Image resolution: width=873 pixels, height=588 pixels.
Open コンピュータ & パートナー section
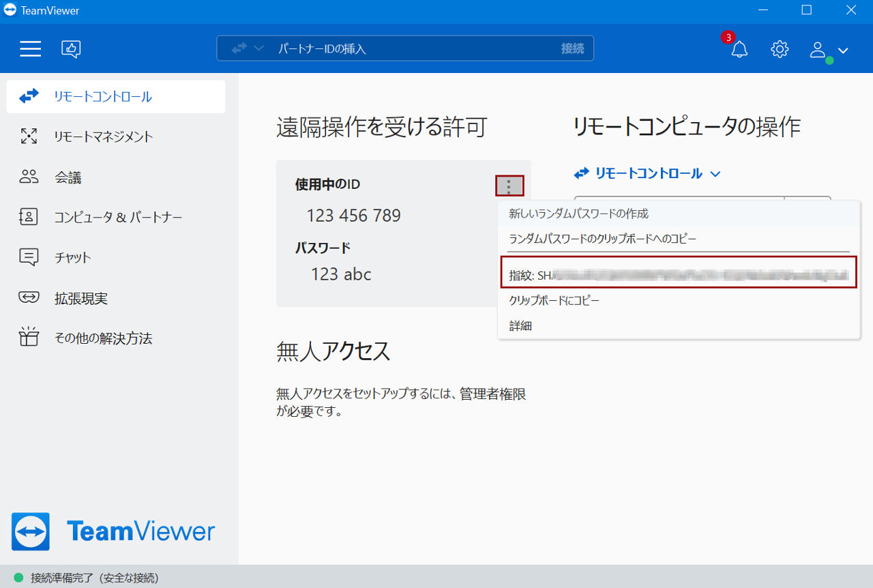(116, 218)
